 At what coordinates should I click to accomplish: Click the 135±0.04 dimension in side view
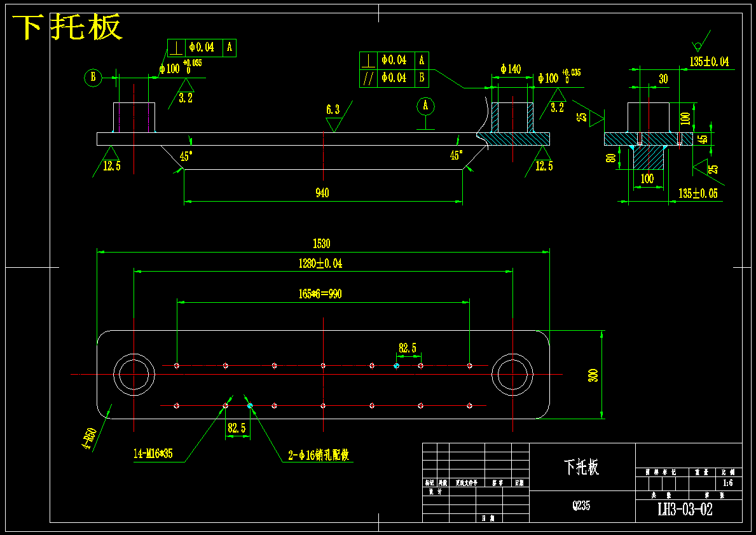[709, 62]
